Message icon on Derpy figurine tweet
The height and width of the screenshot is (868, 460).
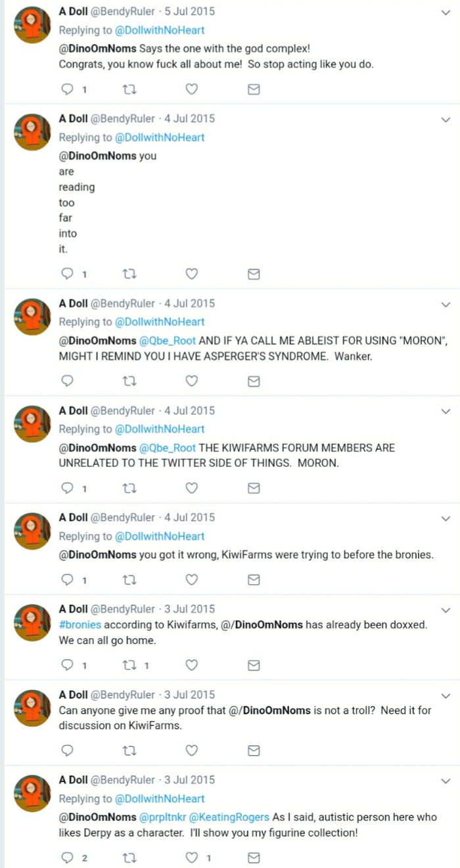tap(254, 857)
